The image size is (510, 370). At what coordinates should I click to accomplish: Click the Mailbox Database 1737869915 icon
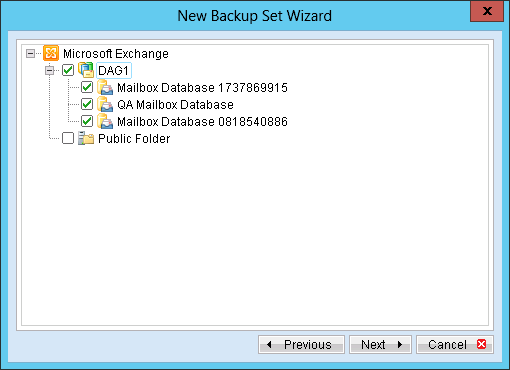[105, 87]
